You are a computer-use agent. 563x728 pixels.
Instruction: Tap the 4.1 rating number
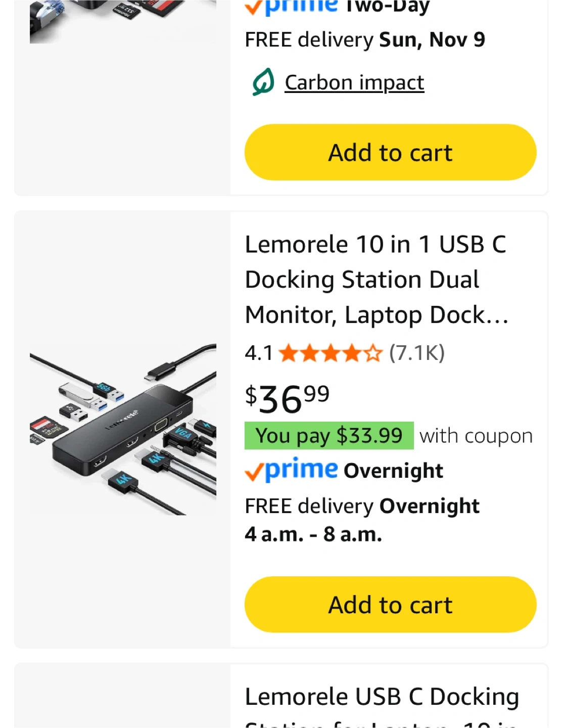point(258,353)
